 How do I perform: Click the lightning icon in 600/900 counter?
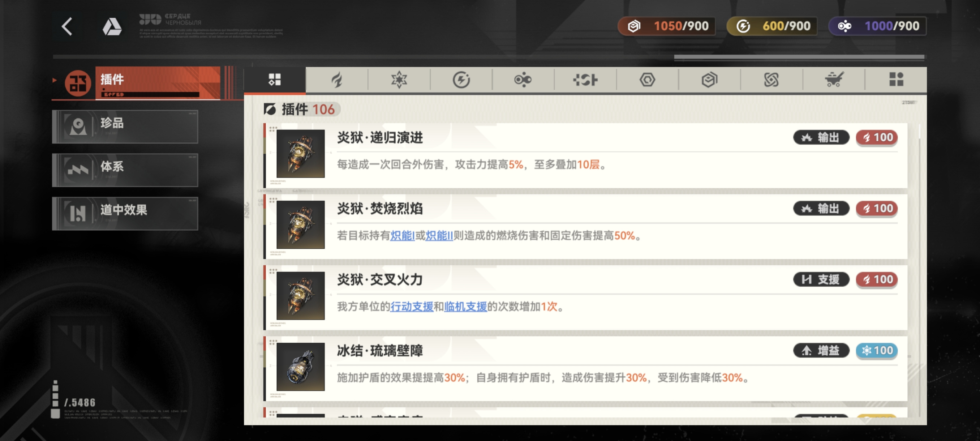[743, 26]
